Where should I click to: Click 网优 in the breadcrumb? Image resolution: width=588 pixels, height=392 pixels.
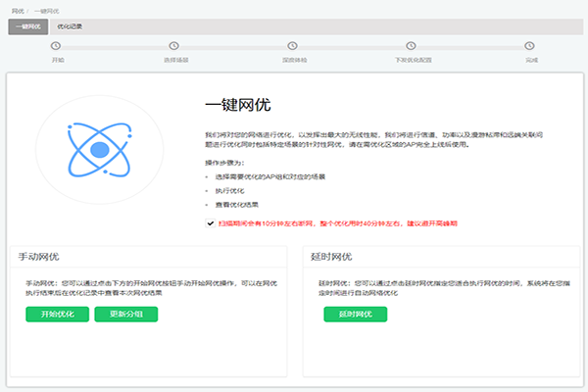(17, 9)
